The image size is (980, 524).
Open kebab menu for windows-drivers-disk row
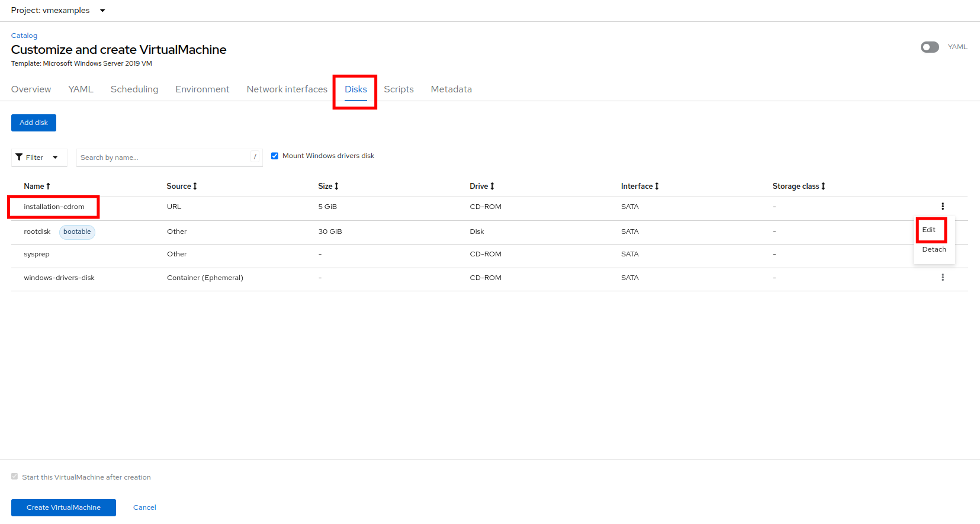coord(943,277)
